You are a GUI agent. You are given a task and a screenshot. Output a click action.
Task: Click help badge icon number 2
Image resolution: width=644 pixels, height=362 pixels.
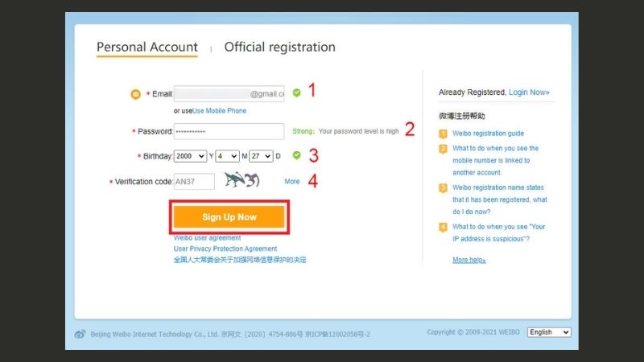pos(443,149)
